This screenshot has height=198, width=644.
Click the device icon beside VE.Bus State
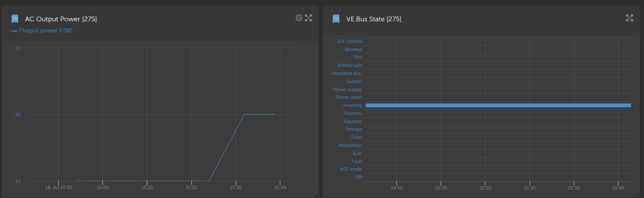point(336,19)
